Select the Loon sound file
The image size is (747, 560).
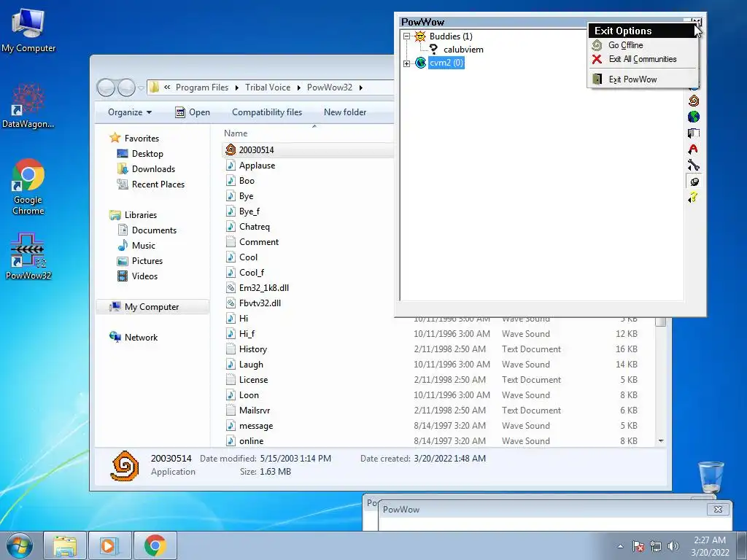pos(249,394)
